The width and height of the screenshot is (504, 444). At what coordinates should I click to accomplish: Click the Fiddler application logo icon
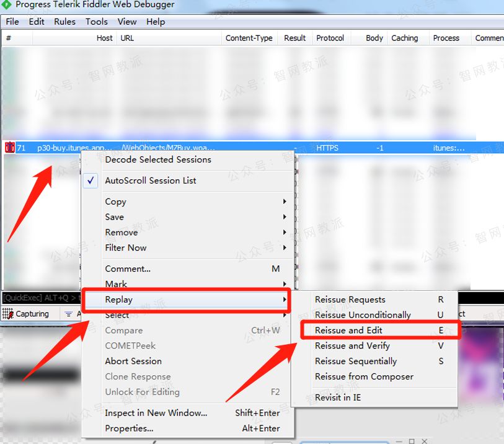pyautogui.click(x=6, y=4)
